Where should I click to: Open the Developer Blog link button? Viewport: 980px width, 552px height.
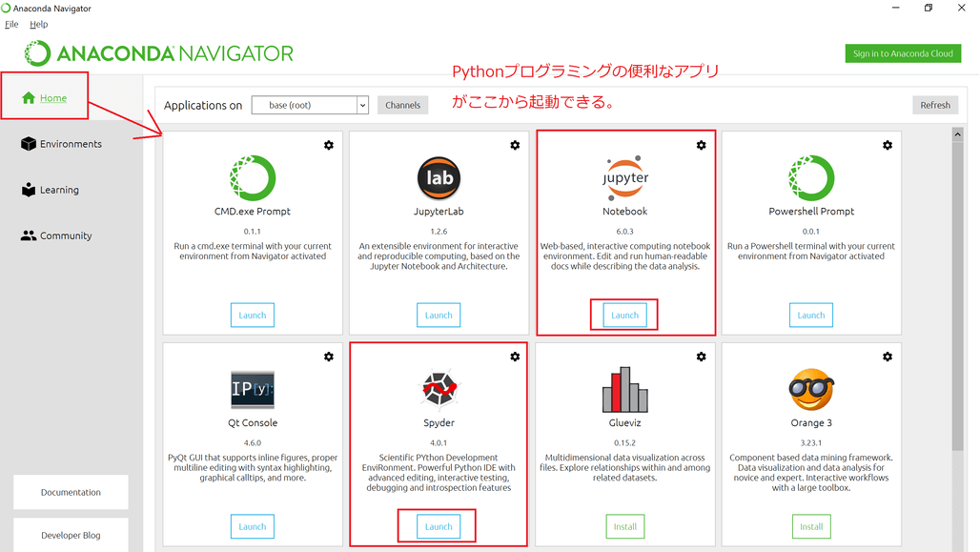pyautogui.click(x=71, y=535)
